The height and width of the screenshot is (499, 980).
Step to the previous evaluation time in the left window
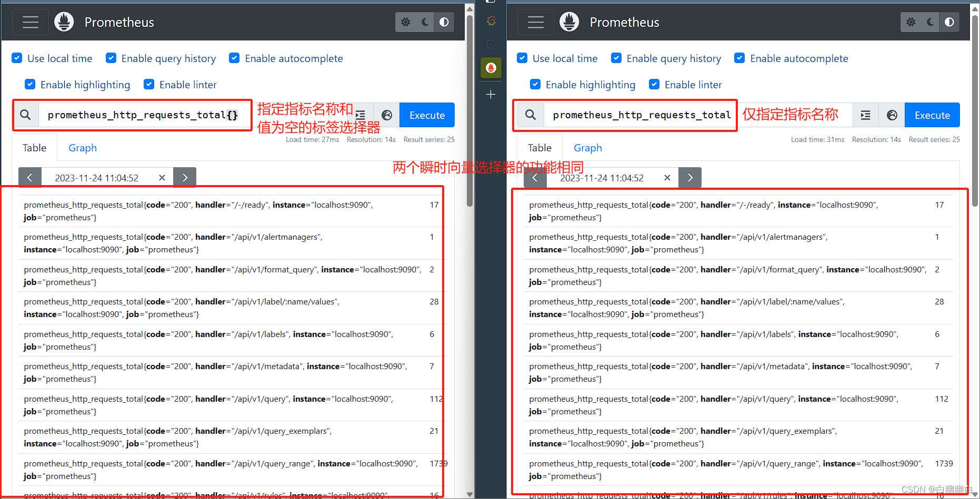30,178
